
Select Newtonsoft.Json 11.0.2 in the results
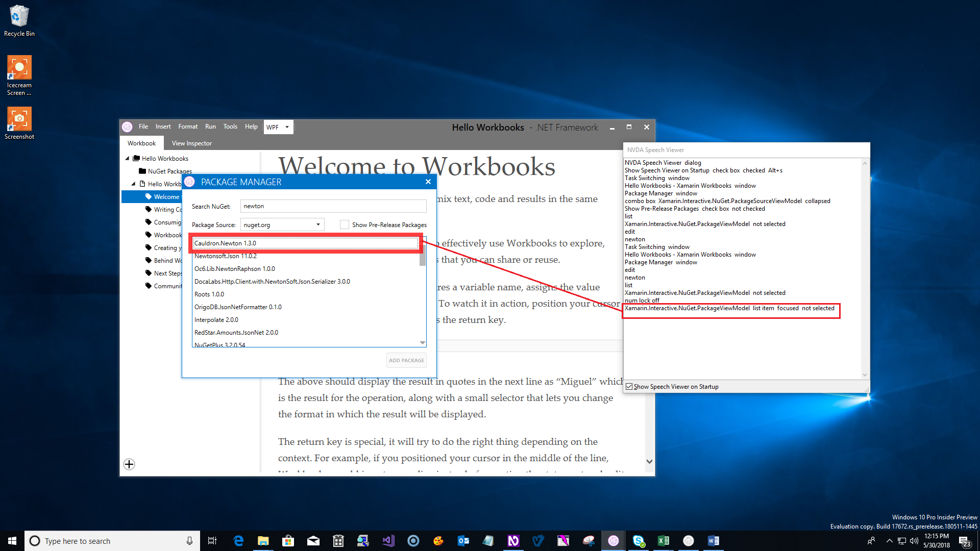[x=226, y=256]
